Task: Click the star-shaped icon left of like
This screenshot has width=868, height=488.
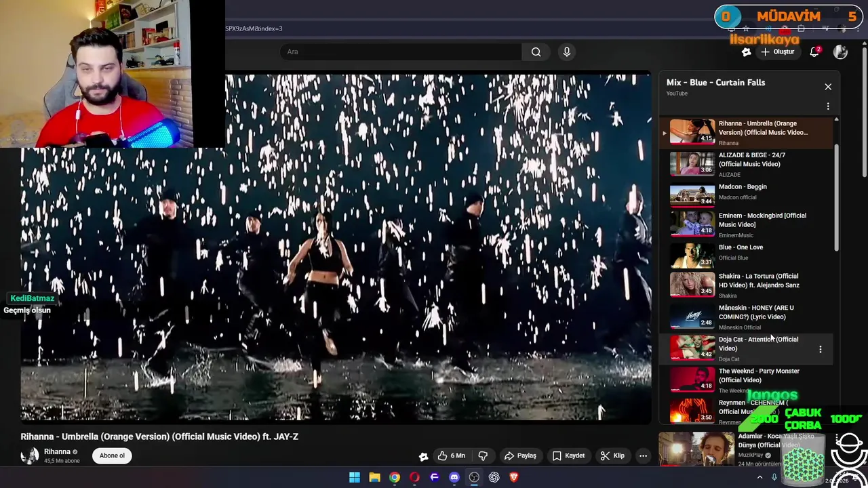Action: (423, 456)
